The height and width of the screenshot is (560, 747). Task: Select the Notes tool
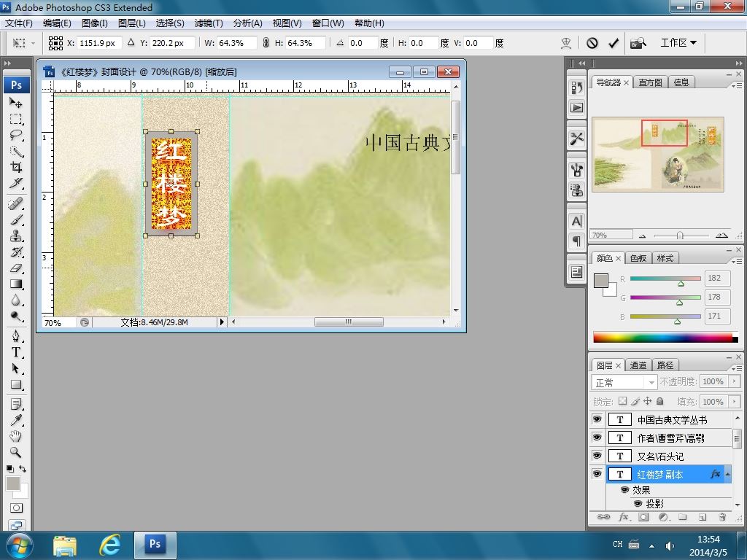[16, 404]
